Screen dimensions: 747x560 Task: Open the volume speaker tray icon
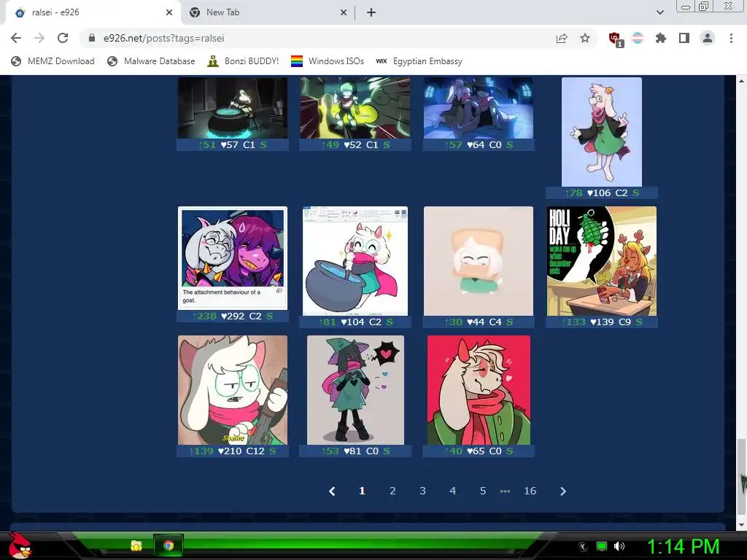coord(619,546)
